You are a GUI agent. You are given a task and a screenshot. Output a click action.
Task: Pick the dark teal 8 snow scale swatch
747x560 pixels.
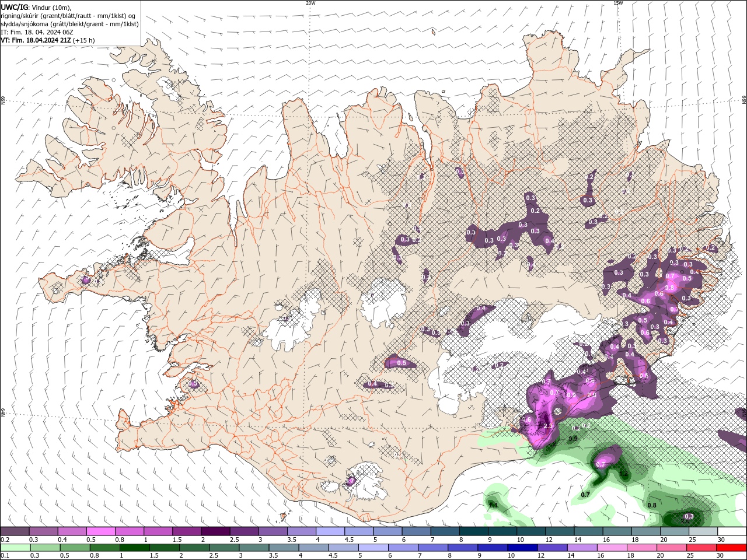click(473, 531)
